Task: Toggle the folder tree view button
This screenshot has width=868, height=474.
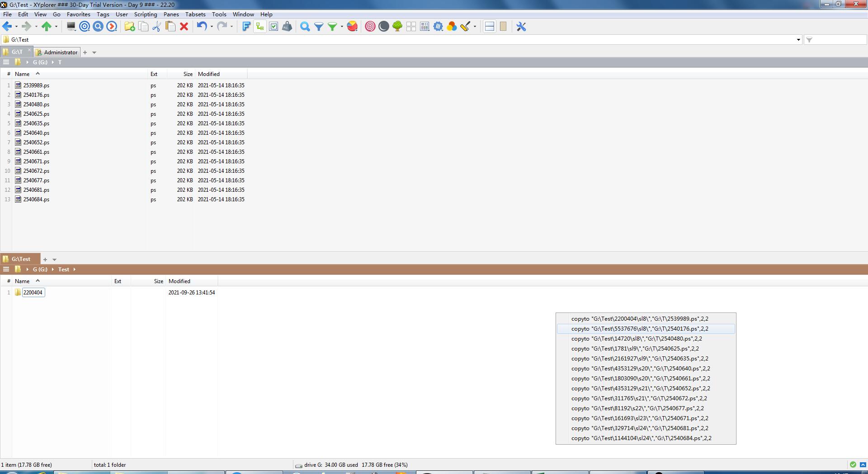Action: (x=260, y=27)
